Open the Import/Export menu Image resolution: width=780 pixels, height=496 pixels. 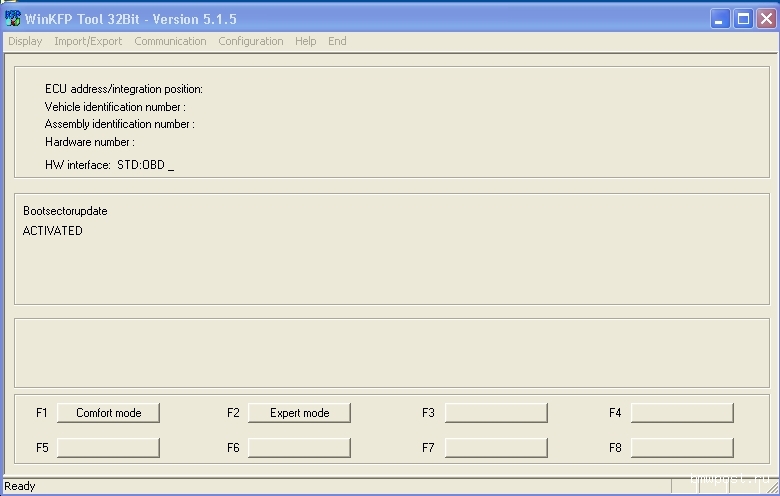88,41
